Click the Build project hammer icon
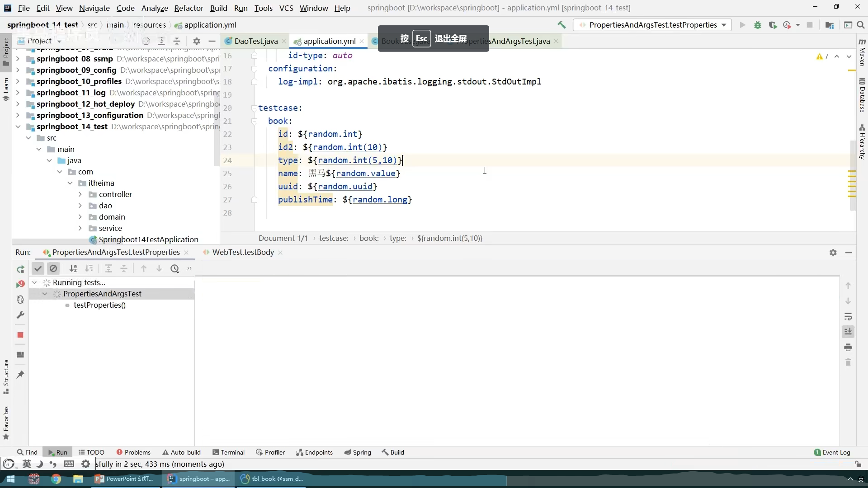Screen dimensions: 868x488 [x=561, y=25]
